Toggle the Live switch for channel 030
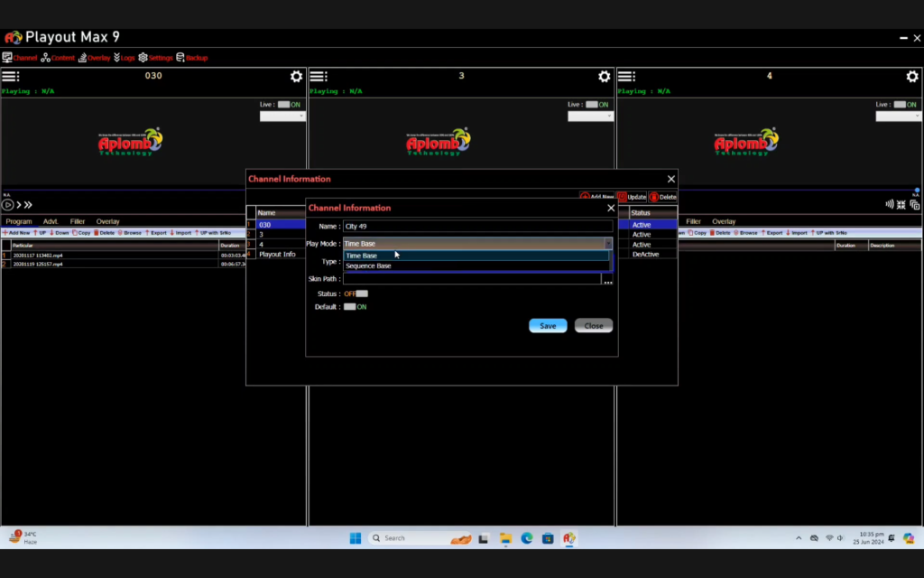 point(284,105)
